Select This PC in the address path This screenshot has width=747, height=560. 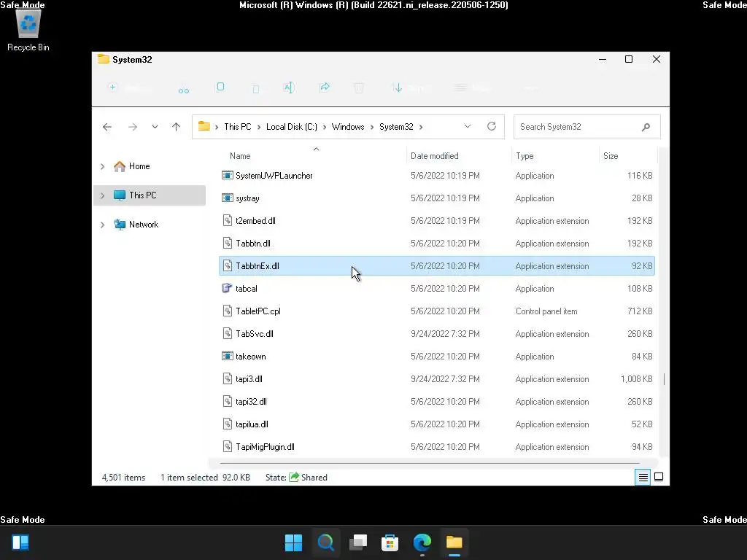tap(237, 127)
